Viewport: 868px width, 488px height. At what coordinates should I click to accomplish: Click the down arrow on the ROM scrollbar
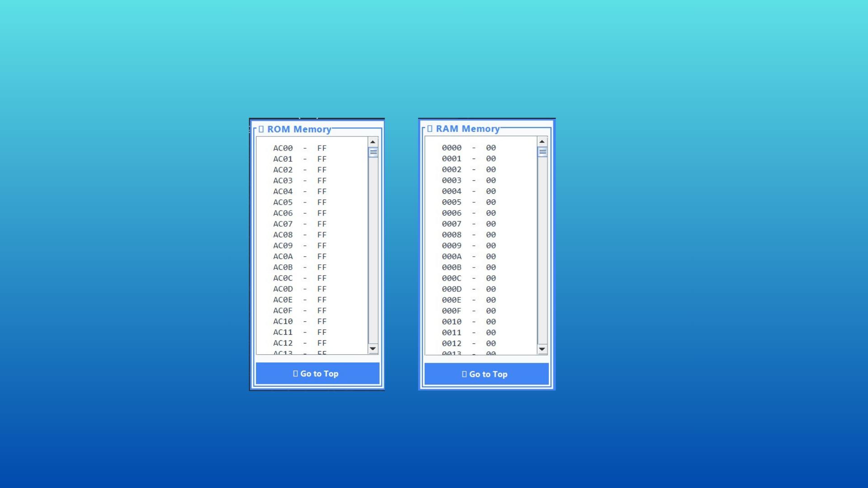click(x=373, y=348)
